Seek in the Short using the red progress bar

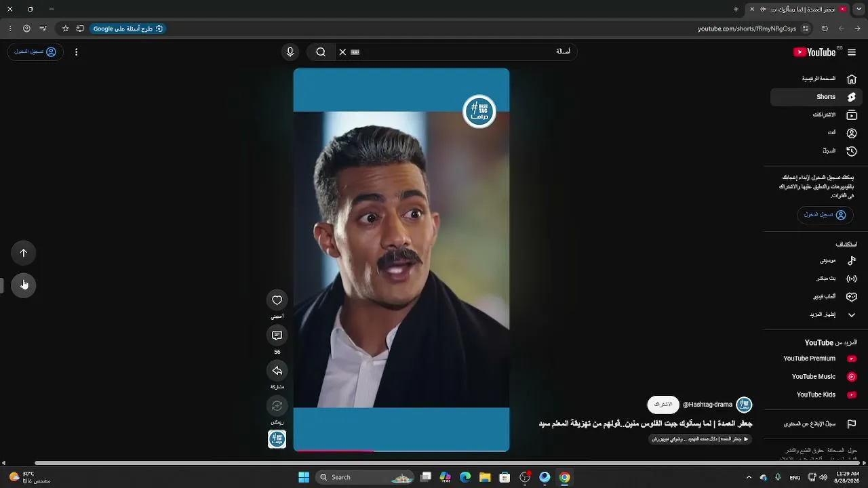(401, 450)
